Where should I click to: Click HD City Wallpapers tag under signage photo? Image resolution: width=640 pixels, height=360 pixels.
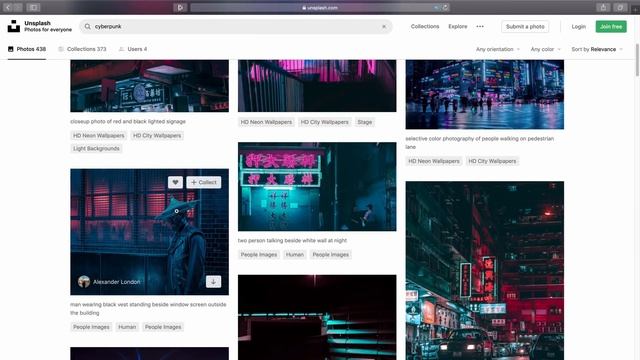157,136
